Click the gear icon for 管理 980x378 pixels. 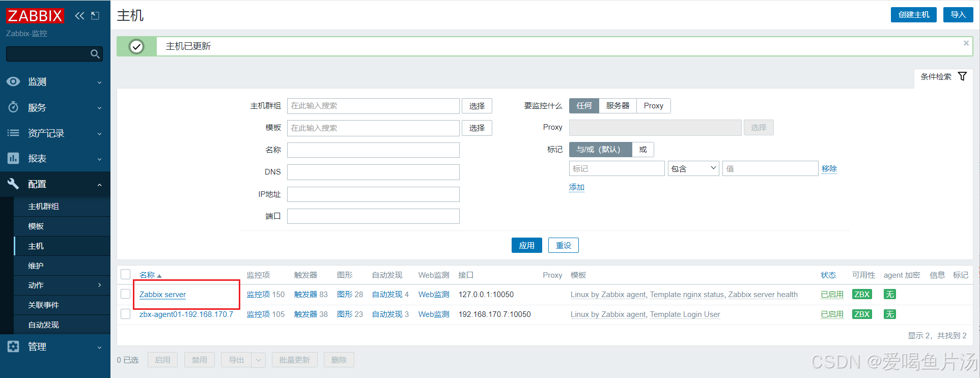(x=14, y=346)
